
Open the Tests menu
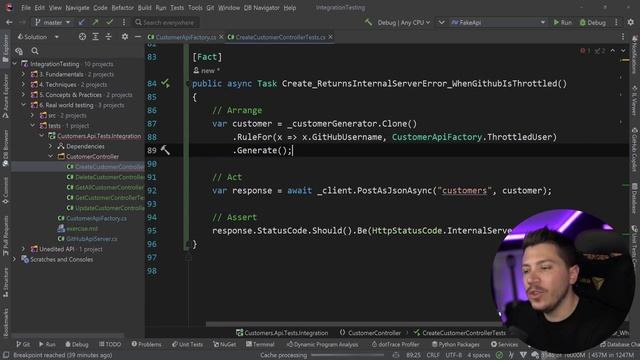[x=177, y=8]
